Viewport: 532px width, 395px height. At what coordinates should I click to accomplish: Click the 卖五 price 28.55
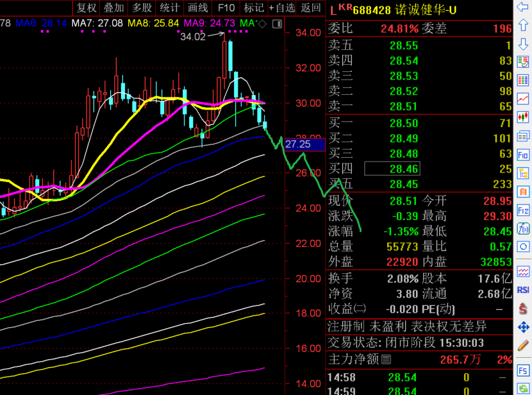tap(404, 46)
